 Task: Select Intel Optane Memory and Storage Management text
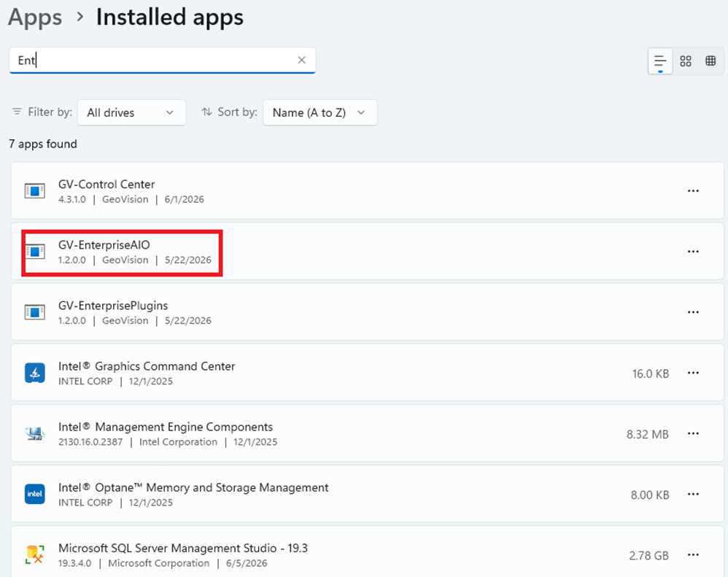(x=193, y=487)
